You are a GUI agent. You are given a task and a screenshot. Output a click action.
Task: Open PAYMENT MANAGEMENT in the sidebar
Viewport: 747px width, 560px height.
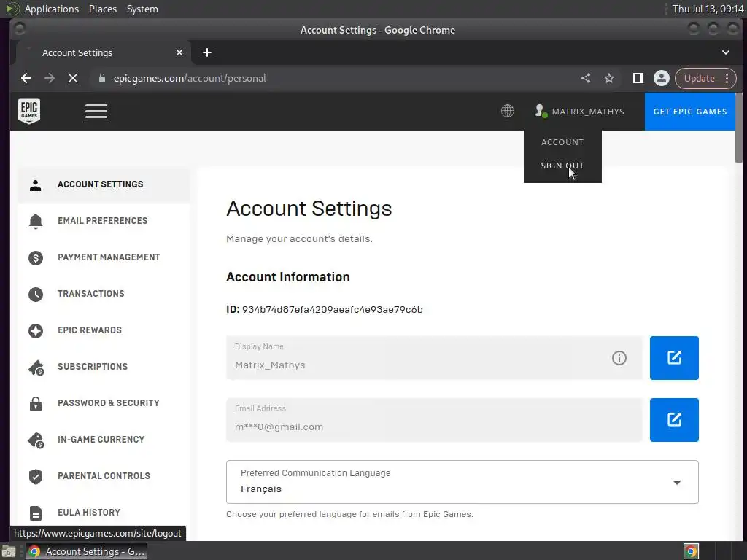point(109,257)
